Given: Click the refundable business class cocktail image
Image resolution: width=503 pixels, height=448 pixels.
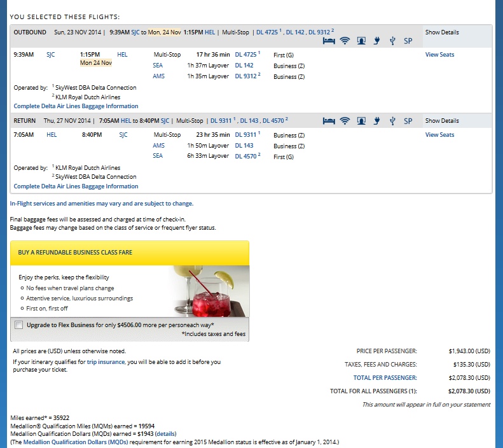Looking at the screenshot, I should click(209, 290).
